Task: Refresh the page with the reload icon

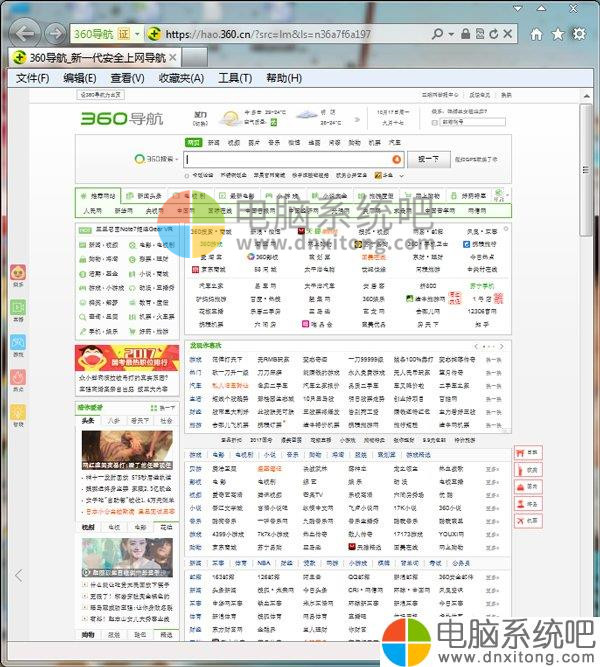Action: point(494,34)
